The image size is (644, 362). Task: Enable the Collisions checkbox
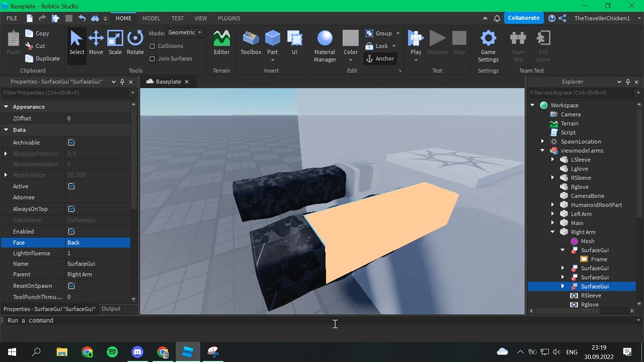[152, 45]
